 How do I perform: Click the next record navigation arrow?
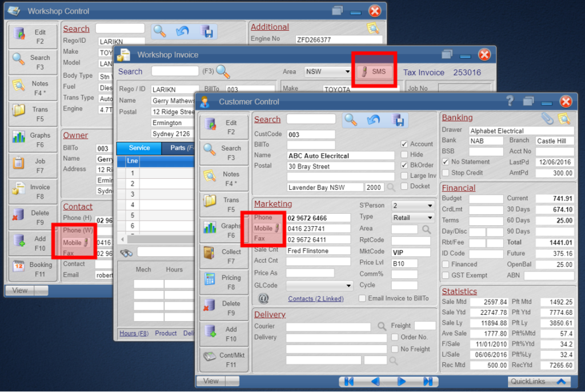[x=402, y=382]
